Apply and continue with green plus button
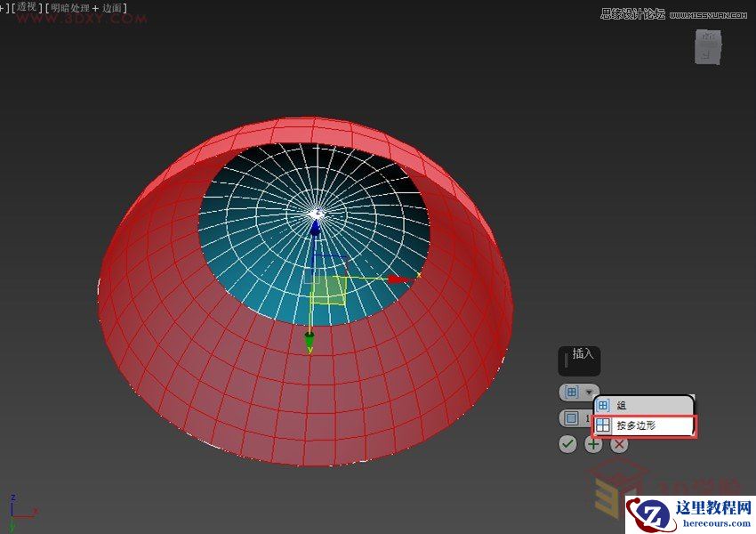This screenshot has height=534, width=756. tap(593, 444)
